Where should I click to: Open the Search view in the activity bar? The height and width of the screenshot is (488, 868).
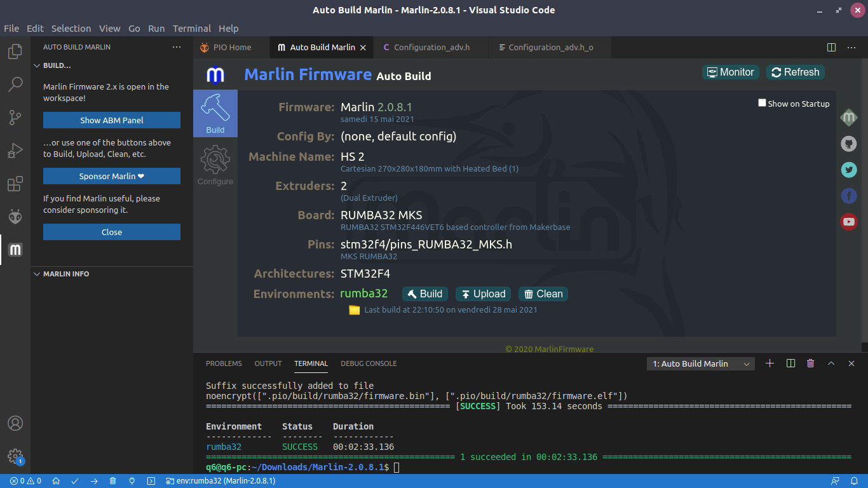[x=15, y=85]
